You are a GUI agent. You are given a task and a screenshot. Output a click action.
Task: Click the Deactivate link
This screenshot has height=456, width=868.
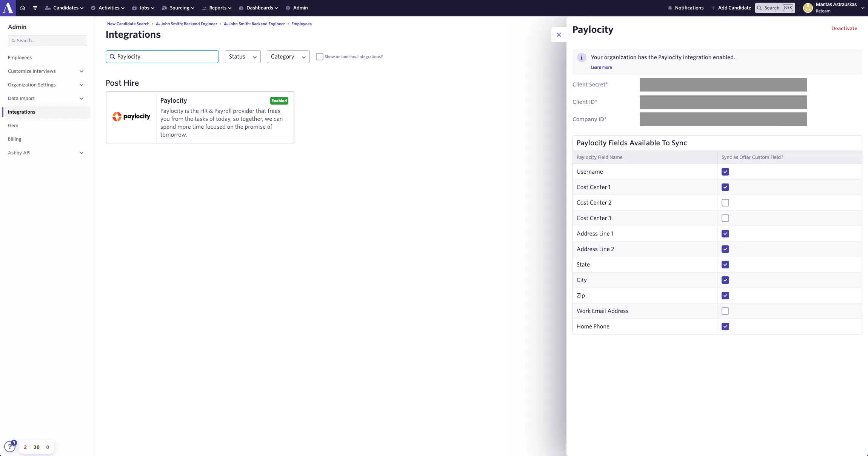[844, 29]
